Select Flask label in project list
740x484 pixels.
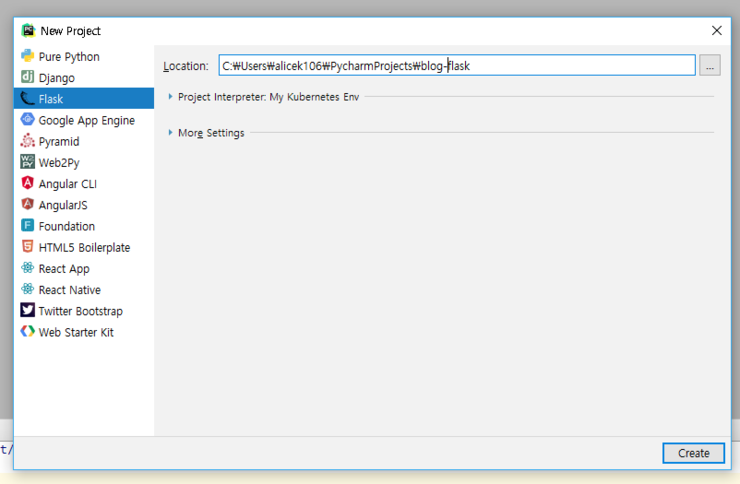click(51, 99)
